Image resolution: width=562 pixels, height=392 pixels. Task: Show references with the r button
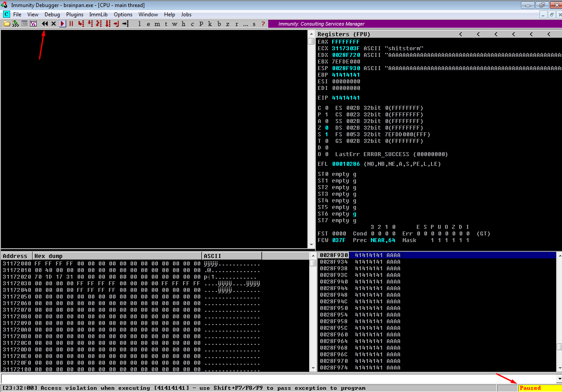tap(236, 24)
